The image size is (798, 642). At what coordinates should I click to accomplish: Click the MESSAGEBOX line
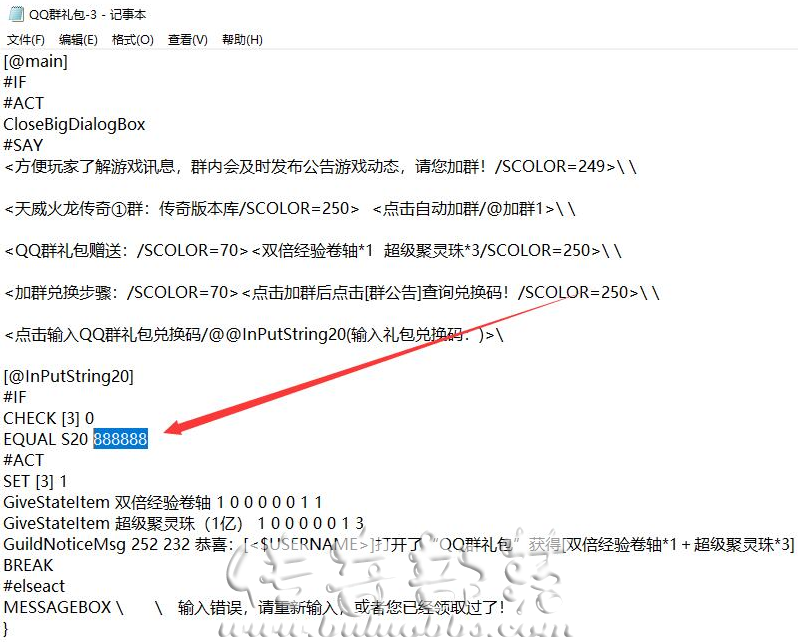click(x=254, y=607)
